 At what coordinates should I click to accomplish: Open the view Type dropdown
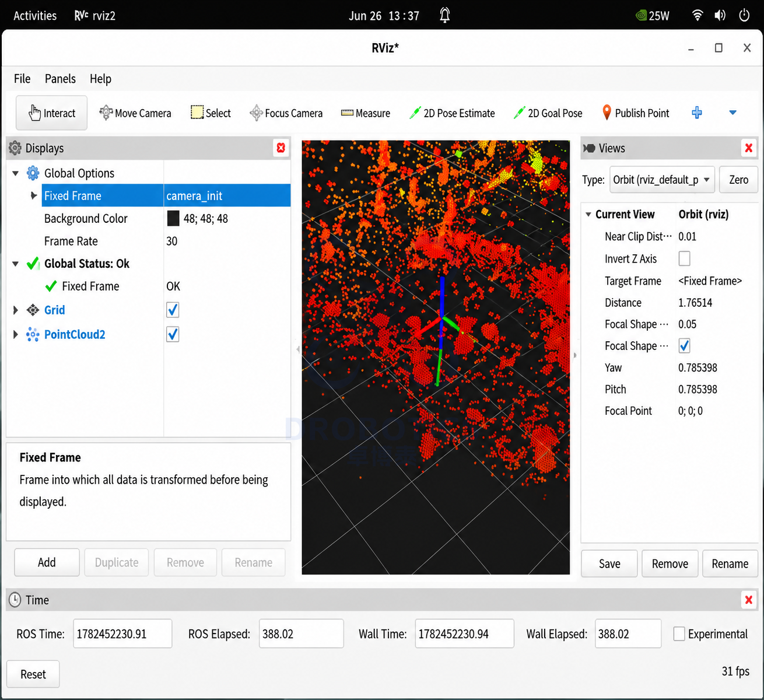click(x=662, y=180)
